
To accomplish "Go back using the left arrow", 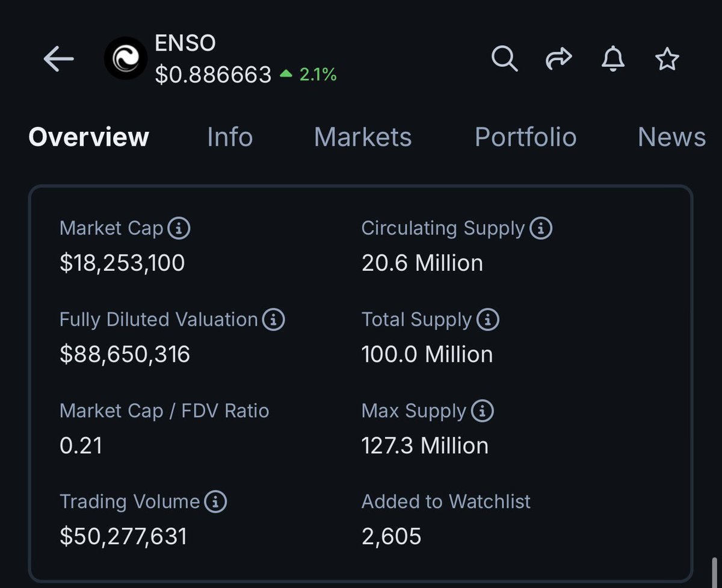I will [58, 59].
